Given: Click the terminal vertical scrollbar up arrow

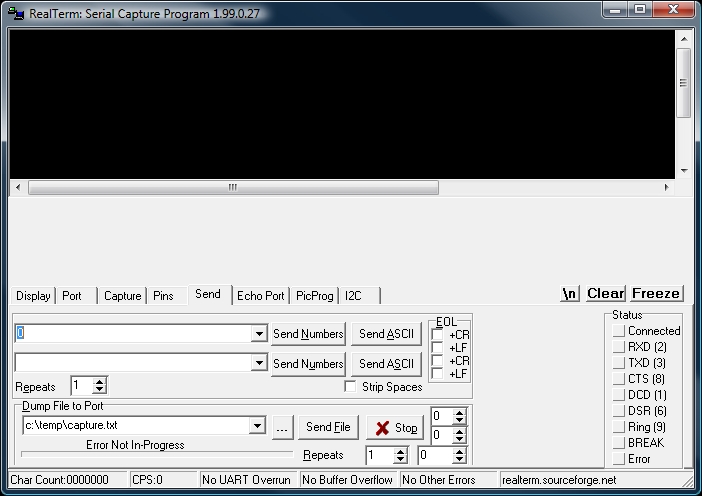Looking at the screenshot, I should (684, 39).
